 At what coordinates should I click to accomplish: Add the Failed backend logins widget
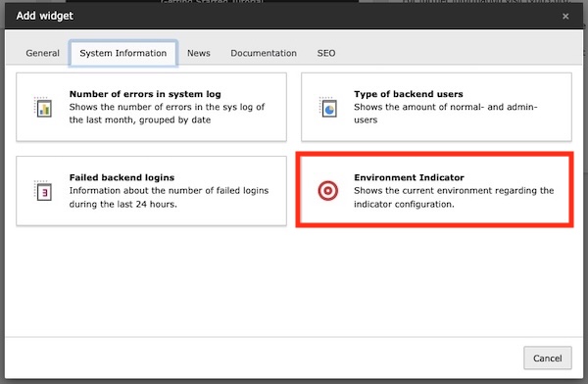point(152,191)
